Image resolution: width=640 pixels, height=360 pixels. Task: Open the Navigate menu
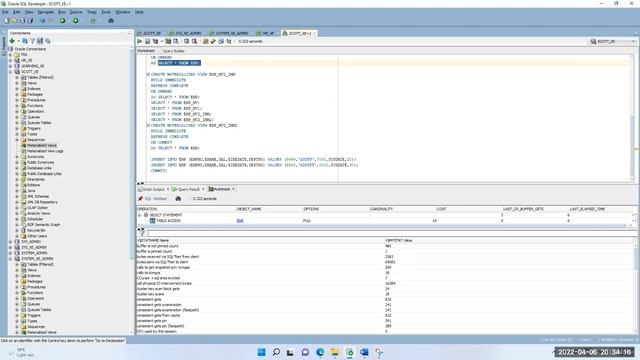(x=46, y=12)
